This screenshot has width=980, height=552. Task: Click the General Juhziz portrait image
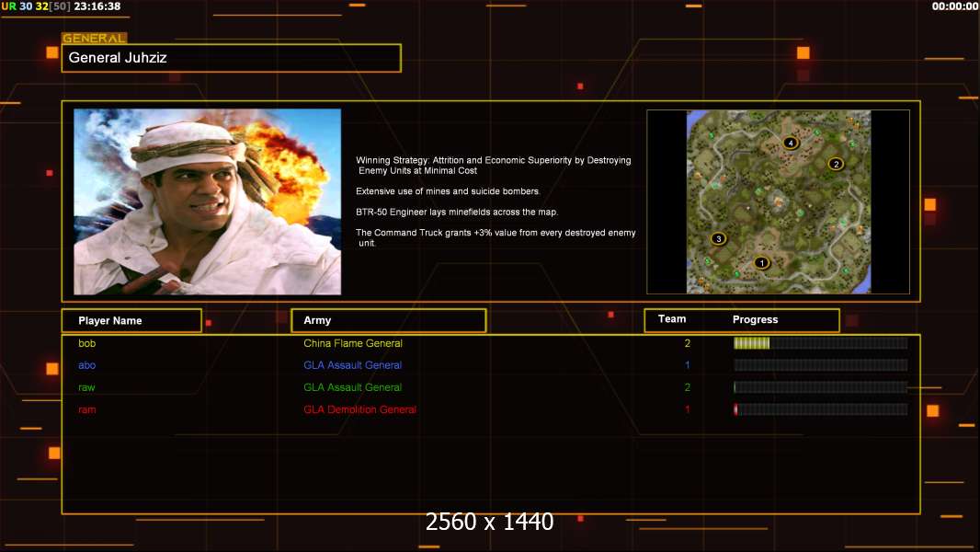coord(208,201)
